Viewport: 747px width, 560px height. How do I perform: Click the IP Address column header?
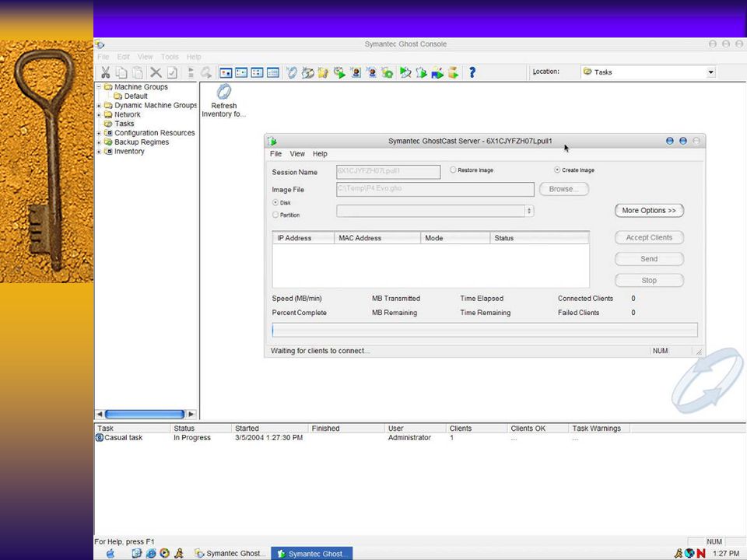(303, 238)
